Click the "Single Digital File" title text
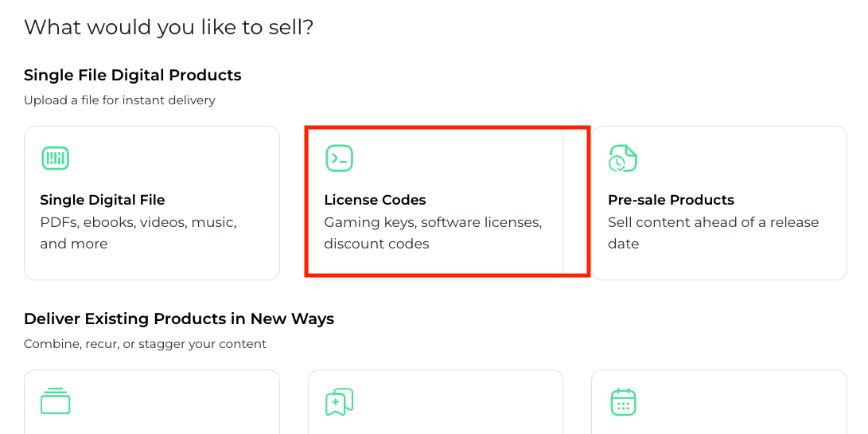The width and height of the screenshot is (868, 434). tap(103, 200)
